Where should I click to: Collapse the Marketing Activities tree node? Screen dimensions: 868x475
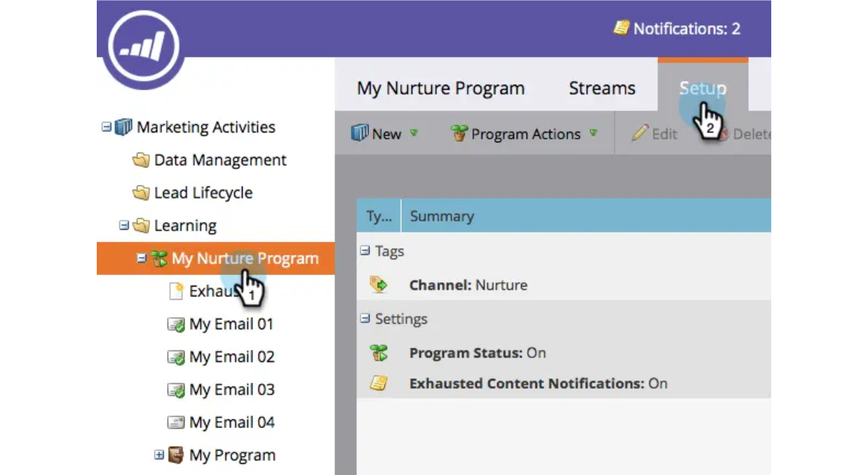[x=106, y=128]
